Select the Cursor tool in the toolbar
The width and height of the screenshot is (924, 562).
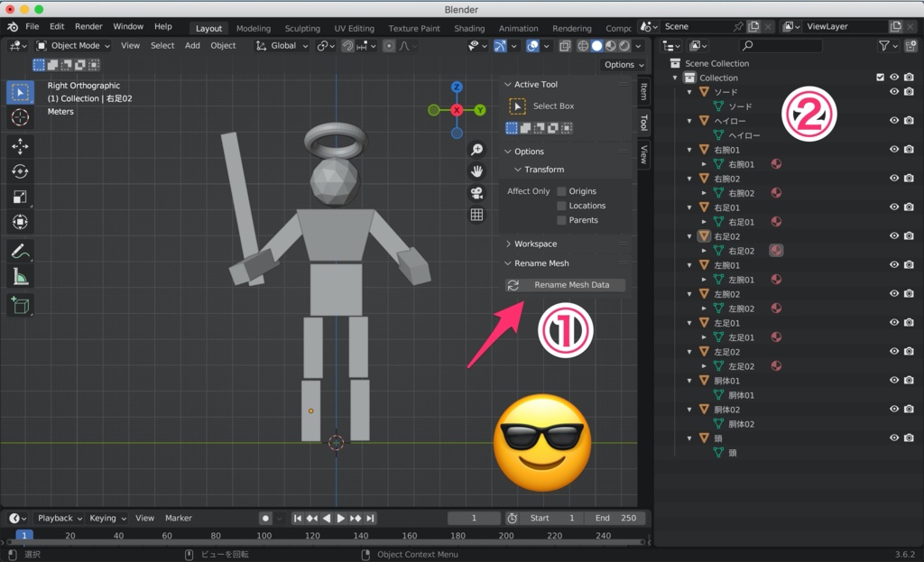[x=20, y=117]
